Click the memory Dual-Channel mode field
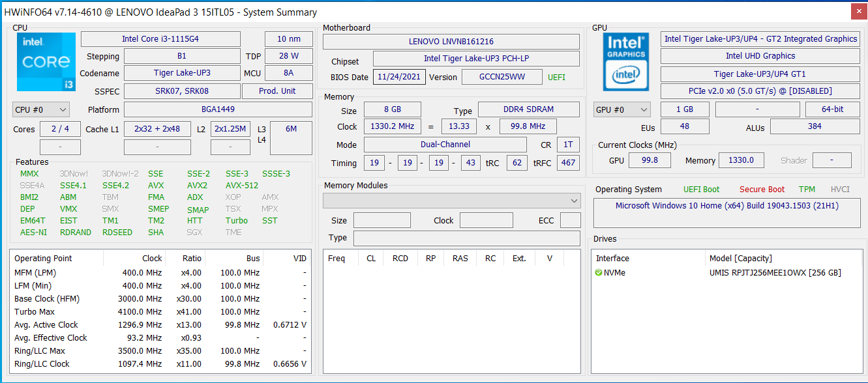 click(445, 145)
